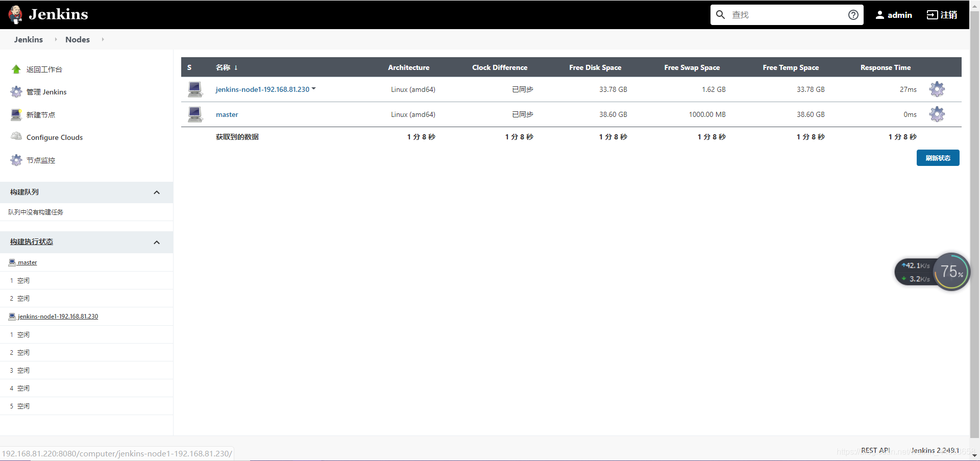Click the small computer icon beside master executor
Viewport: 980px width, 461px height.
(x=12, y=262)
